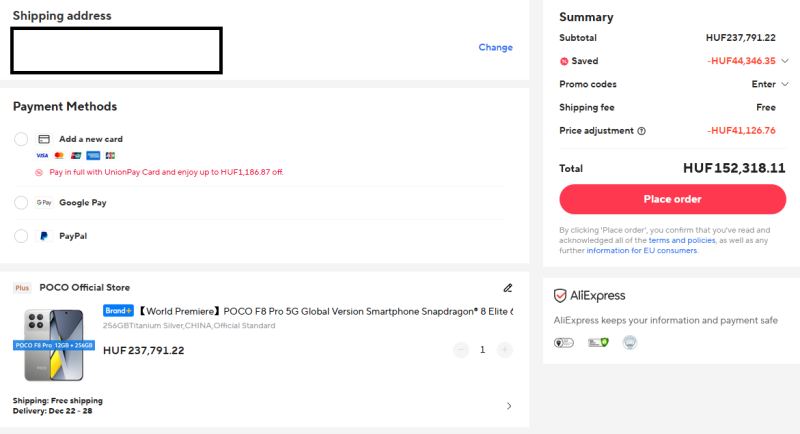Click the Change shipping address link
800x434 pixels.
495,47
